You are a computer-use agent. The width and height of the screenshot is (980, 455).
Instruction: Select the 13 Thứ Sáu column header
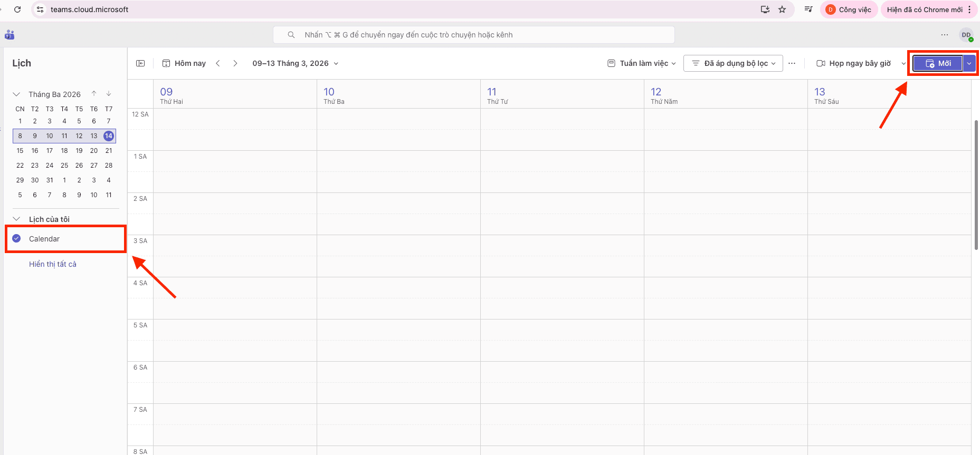pos(889,95)
